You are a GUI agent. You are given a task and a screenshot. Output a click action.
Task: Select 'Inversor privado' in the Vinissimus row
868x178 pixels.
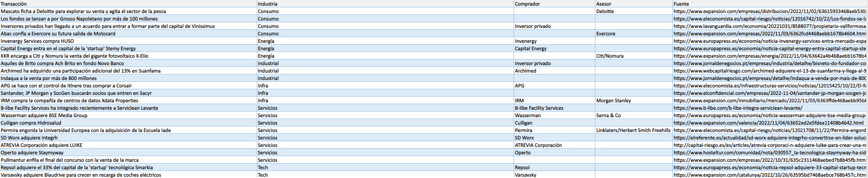[x=555, y=26]
